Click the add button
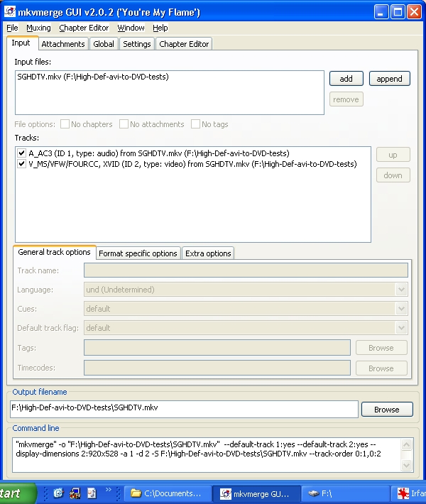Image resolution: width=426 pixels, height=504 pixels. (x=346, y=79)
